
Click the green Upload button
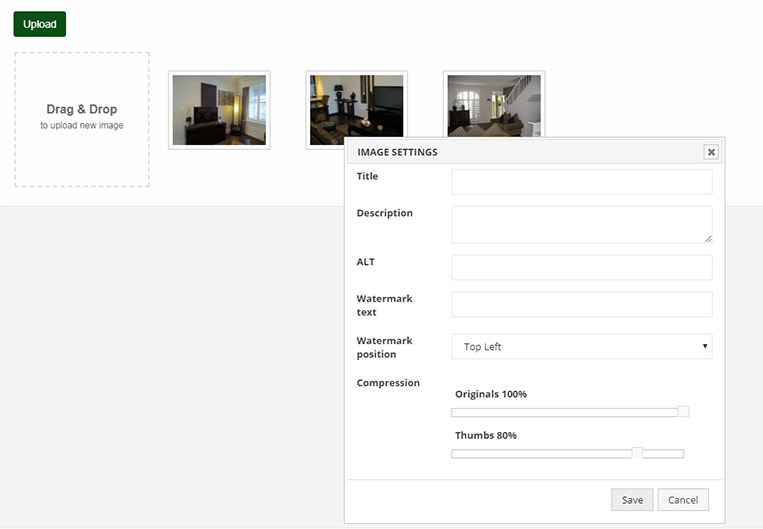39,24
